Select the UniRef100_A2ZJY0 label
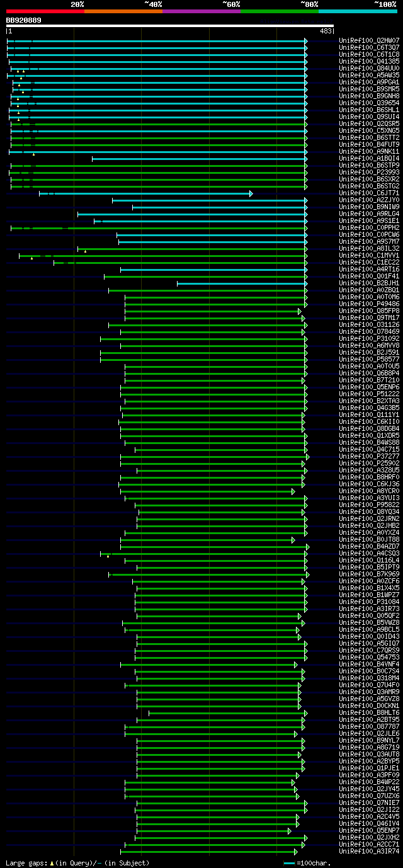403x868 pixels. click(369, 200)
